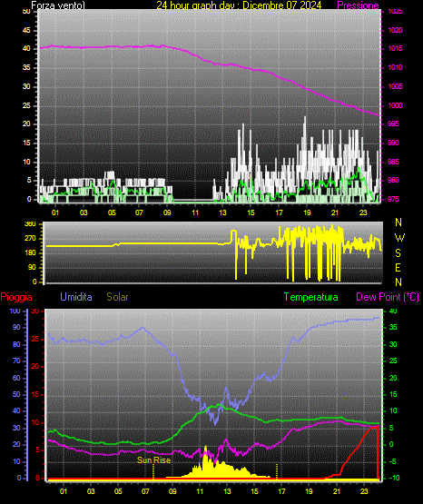423x504 pixels.
Task: Click the green '20' temperature axis value
Action: point(393,378)
